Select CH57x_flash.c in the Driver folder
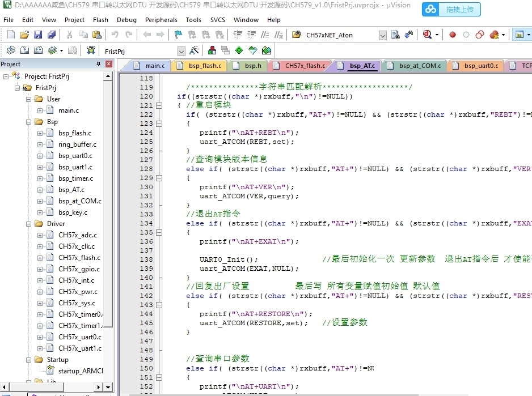The width and height of the screenshot is (532, 396). [79, 258]
